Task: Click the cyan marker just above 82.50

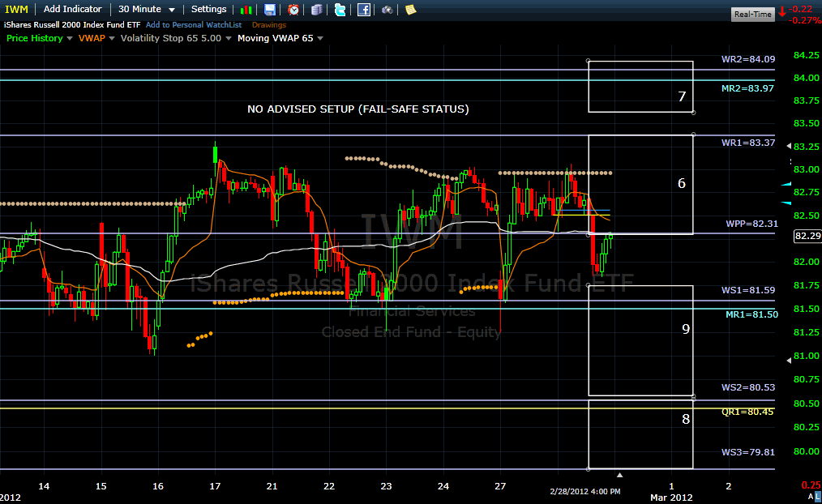Action: (786, 203)
